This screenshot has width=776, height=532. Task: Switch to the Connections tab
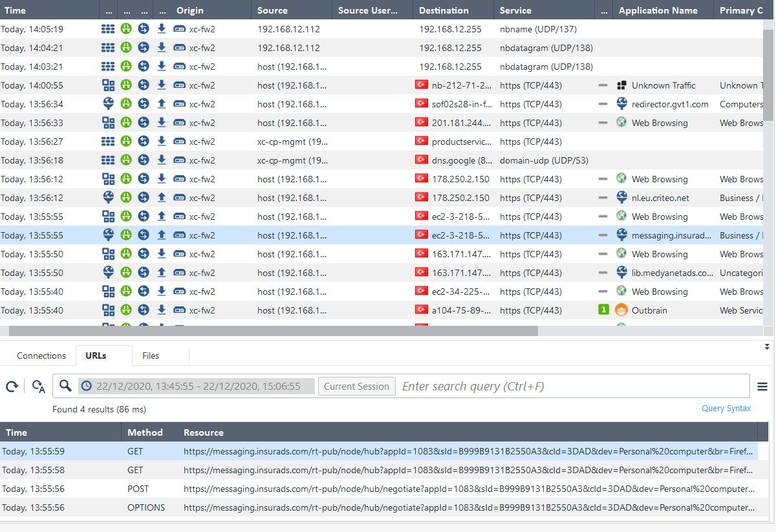click(x=41, y=356)
